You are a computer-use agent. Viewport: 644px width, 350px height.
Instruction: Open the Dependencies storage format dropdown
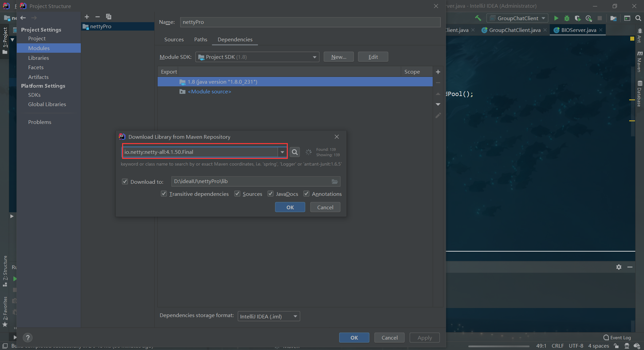(x=269, y=316)
